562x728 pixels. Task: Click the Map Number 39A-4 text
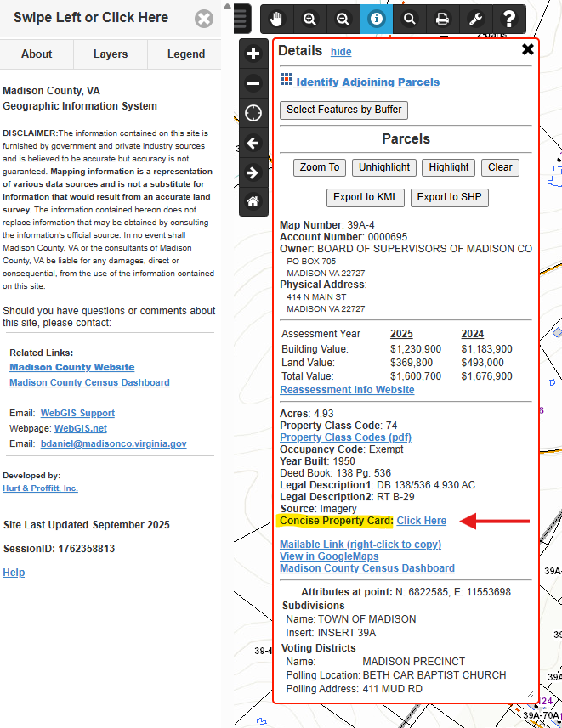pyautogui.click(x=327, y=225)
